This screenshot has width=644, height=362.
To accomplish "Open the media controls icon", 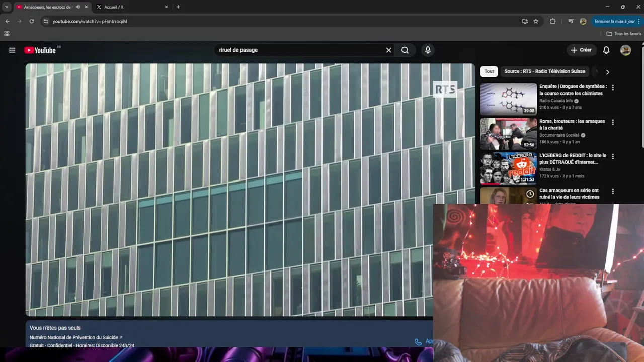I will [x=571, y=21].
